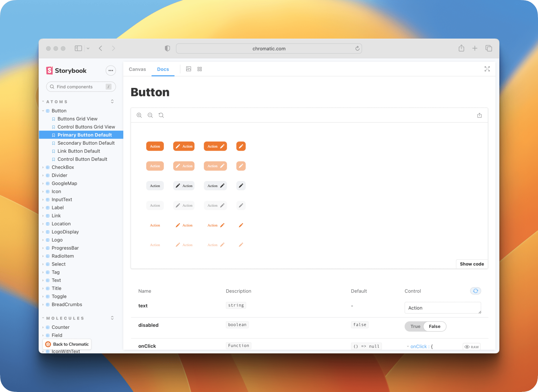Click orange link Action with trailing pencil
This screenshot has width=538, height=392.
215,225
